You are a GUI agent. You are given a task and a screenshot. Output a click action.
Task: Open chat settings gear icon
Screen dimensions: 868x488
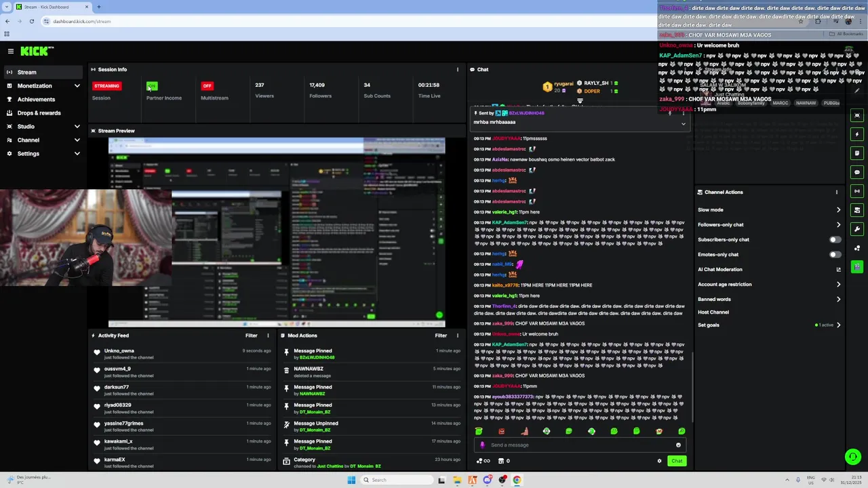pyautogui.click(x=659, y=461)
